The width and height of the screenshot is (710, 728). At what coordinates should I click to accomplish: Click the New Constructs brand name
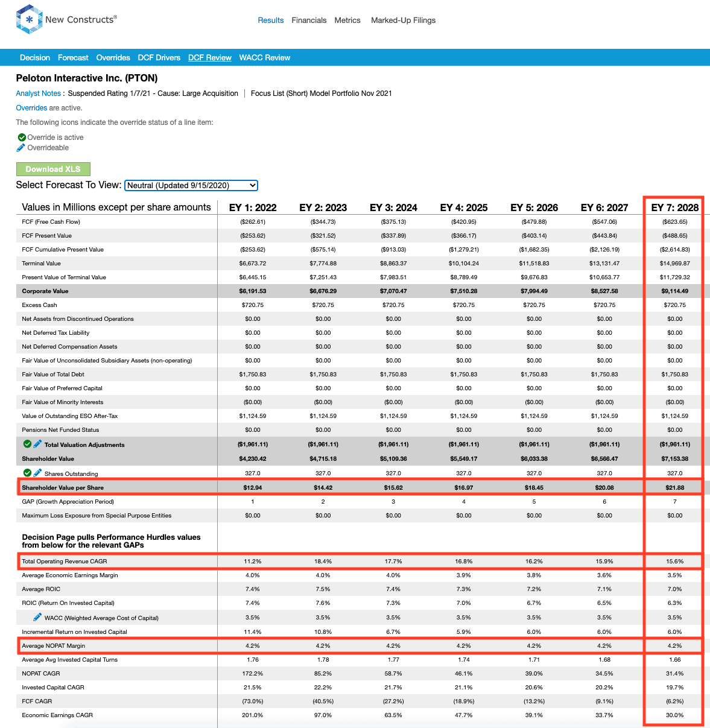[81, 19]
